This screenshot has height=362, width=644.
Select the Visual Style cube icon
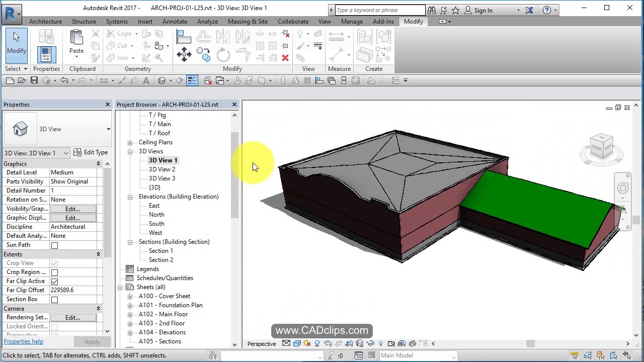(x=296, y=343)
